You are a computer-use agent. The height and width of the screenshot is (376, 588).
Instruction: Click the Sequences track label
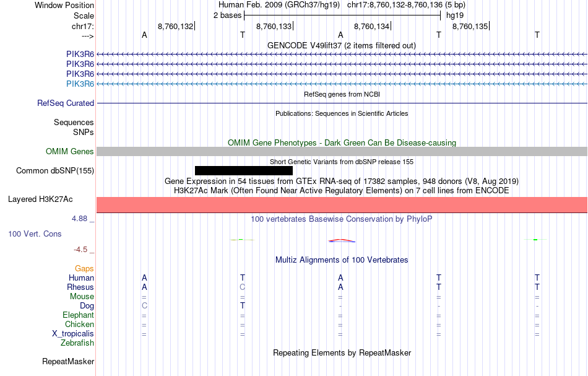point(74,122)
